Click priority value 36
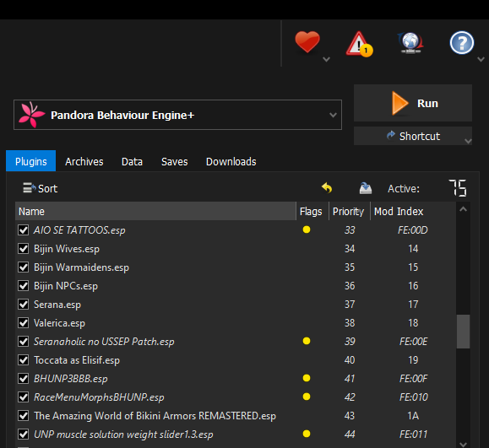 click(350, 286)
